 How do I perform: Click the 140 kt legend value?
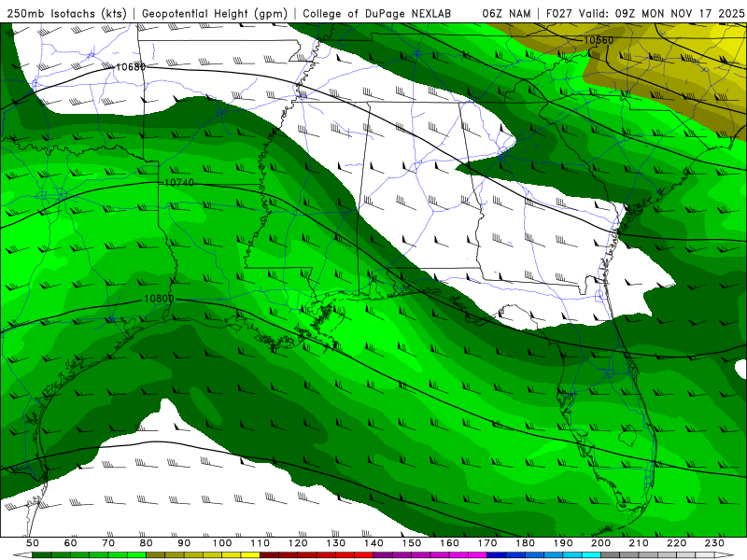(x=373, y=543)
